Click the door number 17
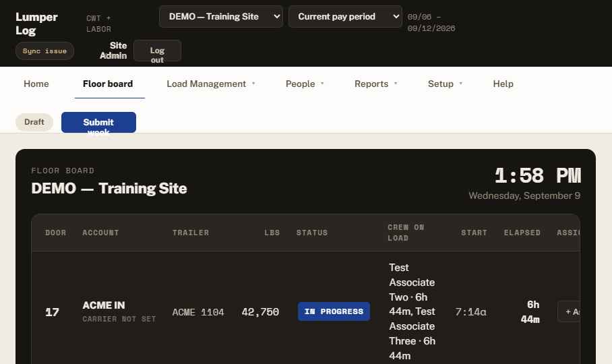 click(x=52, y=312)
